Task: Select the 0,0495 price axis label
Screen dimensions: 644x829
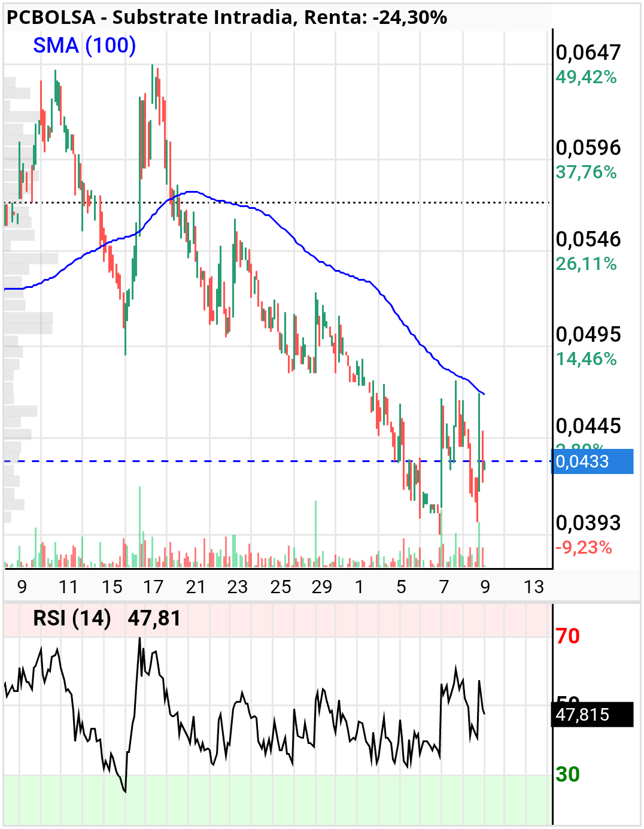Action: pyautogui.click(x=588, y=335)
